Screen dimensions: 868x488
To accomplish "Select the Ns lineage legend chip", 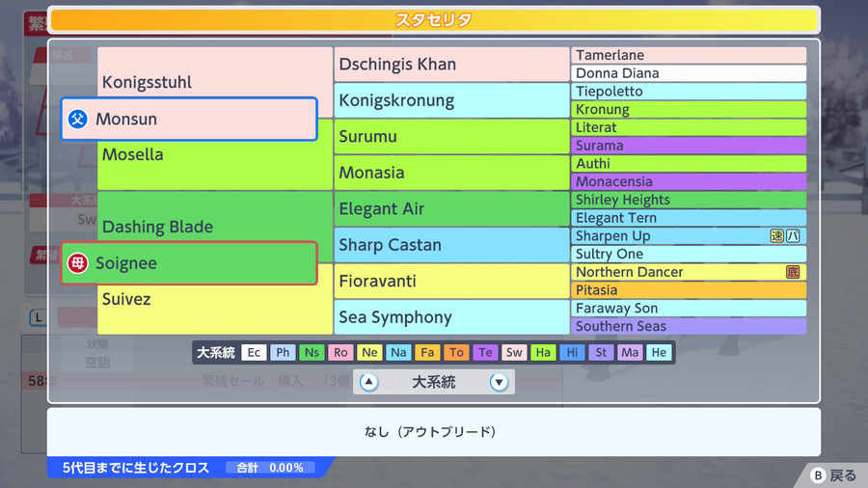I will (x=312, y=352).
